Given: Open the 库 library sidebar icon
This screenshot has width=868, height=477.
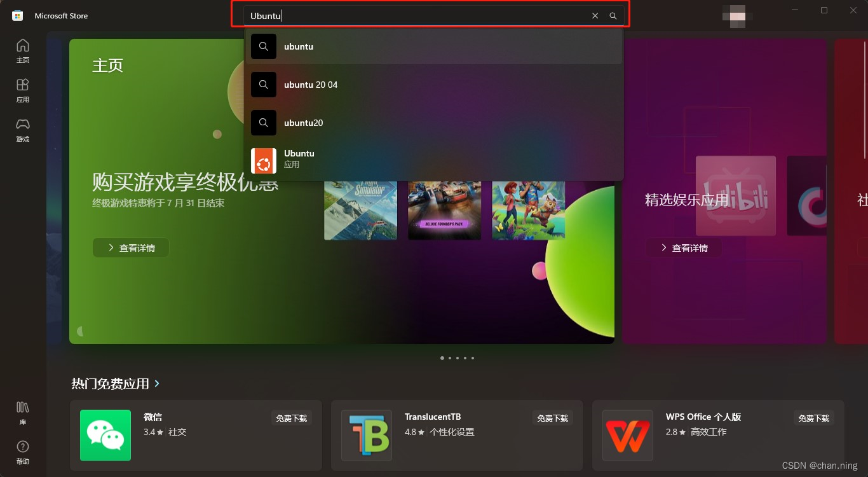Looking at the screenshot, I should (23, 413).
